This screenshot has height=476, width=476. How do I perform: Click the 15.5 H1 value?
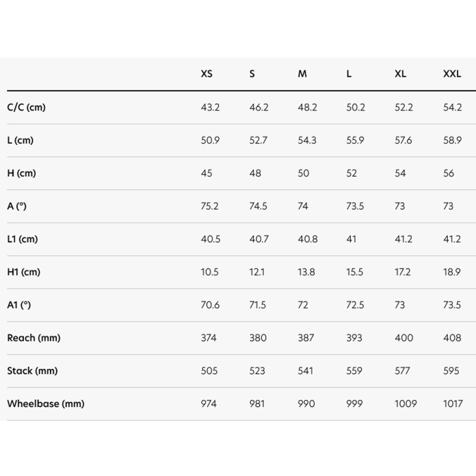click(x=355, y=272)
